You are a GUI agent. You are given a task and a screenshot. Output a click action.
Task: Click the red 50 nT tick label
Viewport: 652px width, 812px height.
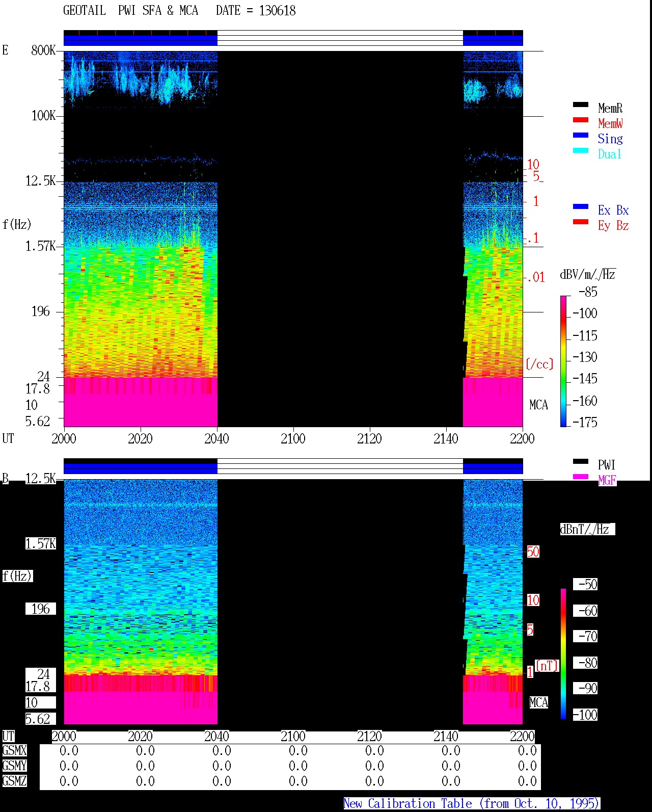tap(533, 552)
